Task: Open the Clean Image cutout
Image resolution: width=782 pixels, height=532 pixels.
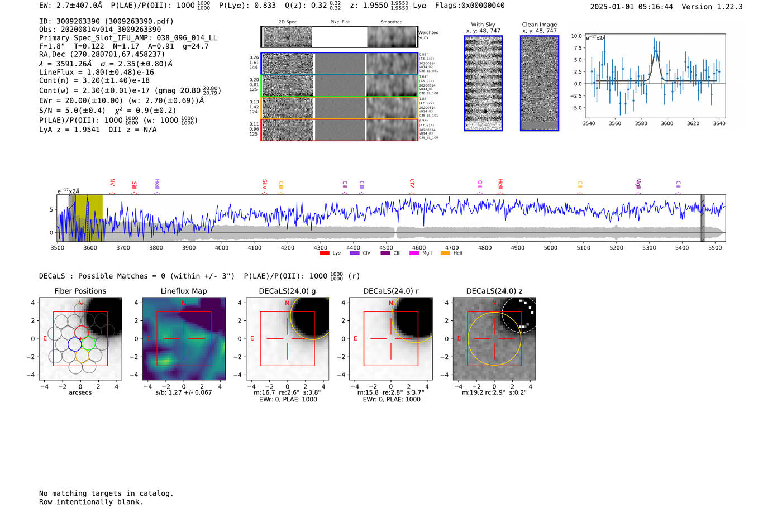Action: pyautogui.click(x=540, y=83)
